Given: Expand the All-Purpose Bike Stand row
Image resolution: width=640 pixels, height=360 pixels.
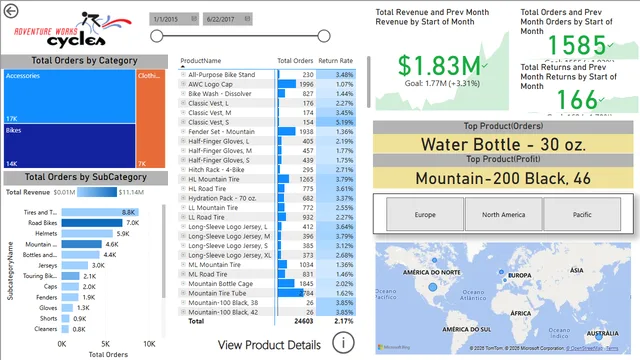Looking at the screenshot, I should click(183, 74).
